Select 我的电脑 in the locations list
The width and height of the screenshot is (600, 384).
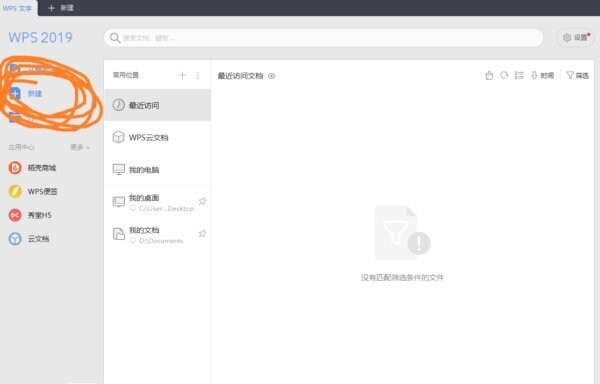157,169
